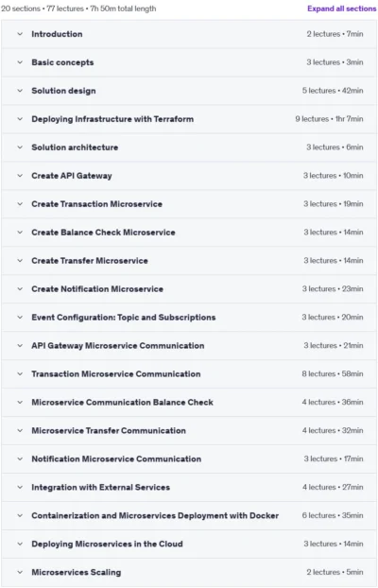Expand Deploying Infrastructure with Terraform chevron
This screenshot has height=588, width=378.
click(20, 119)
